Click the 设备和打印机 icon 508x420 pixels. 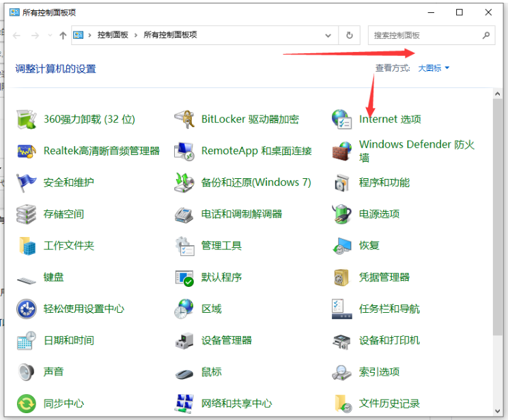point(342,341)
